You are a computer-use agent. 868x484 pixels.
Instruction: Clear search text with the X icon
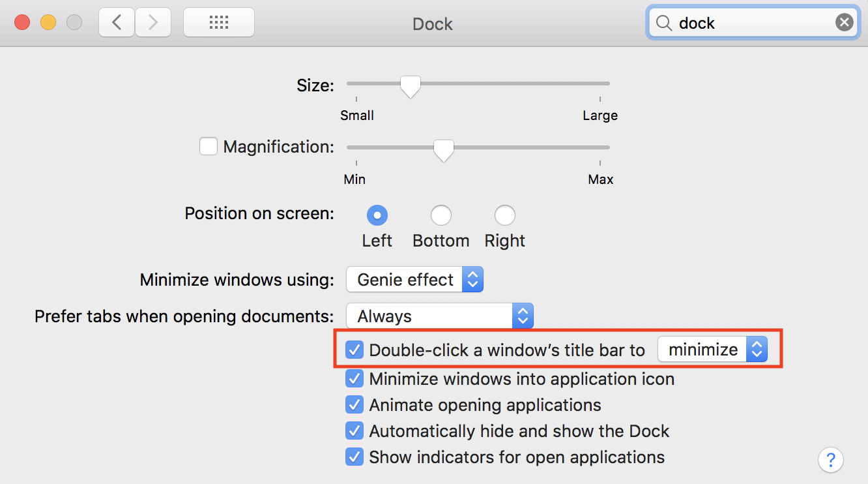tap(844, 23)
